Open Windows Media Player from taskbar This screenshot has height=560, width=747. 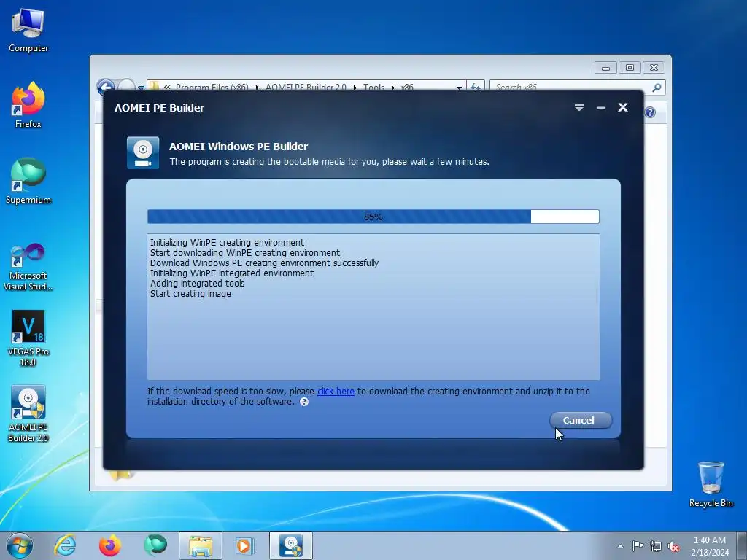[x=245, y=545]
